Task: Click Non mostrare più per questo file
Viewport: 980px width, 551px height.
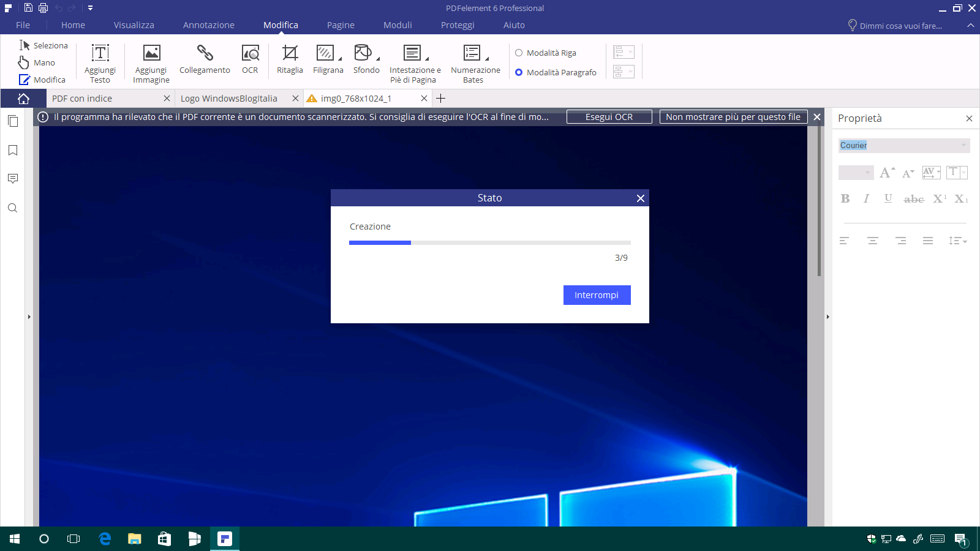Action: tap(733, 117)
